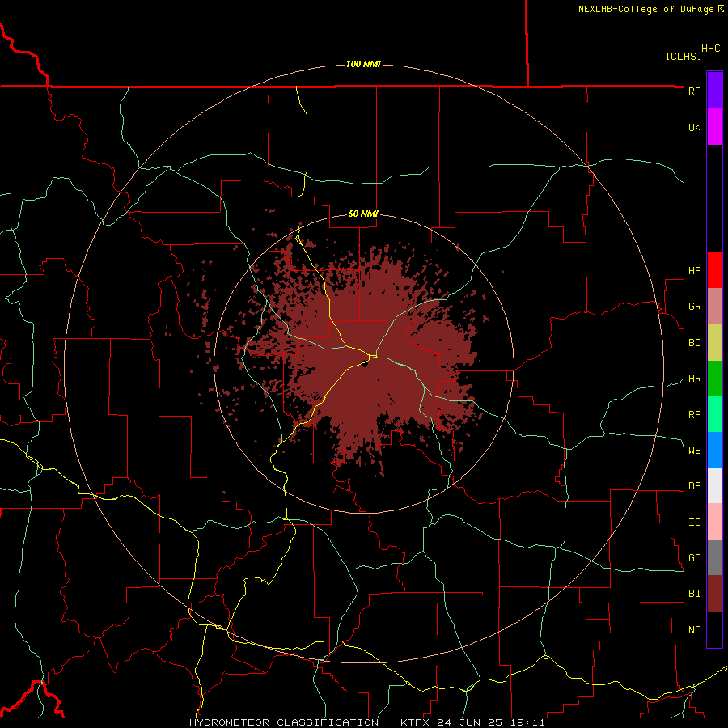Click the HHC product code label
This screenshot has height=728, width=728.
(x=710, y=49)
